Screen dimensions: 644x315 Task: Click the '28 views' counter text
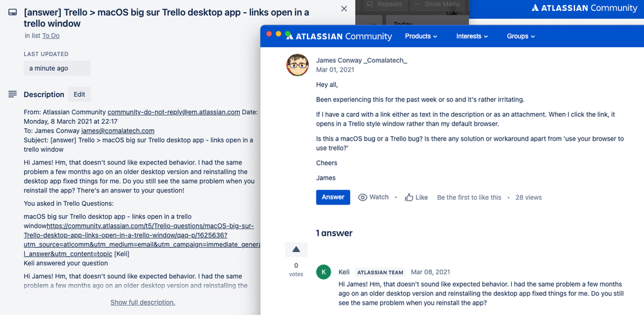529,198
